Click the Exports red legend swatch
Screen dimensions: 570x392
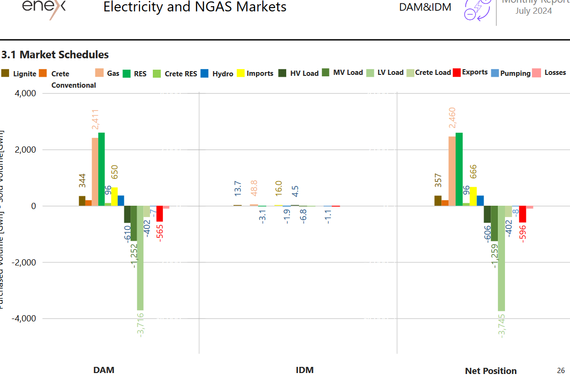pyautogui.click(x=457, y=73)
